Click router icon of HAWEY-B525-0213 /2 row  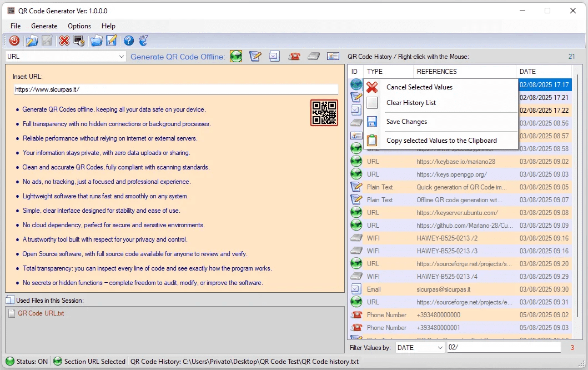(356, 238)
